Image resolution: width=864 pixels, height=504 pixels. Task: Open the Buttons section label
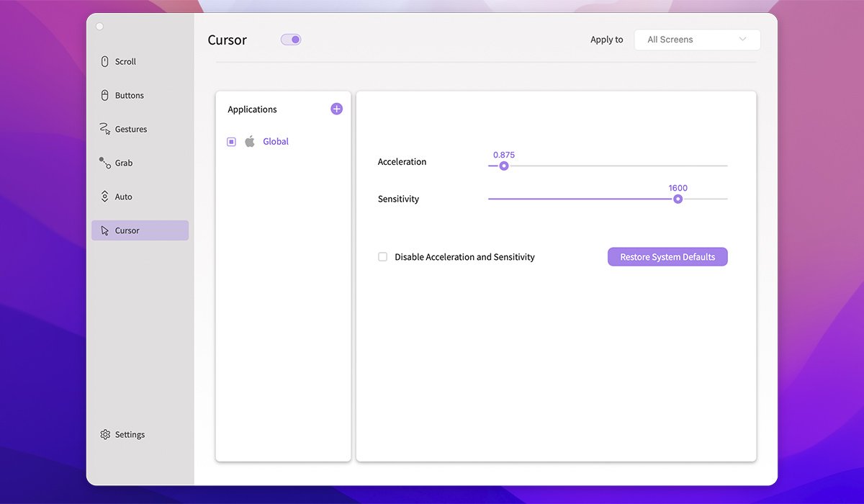coord(130,96)
